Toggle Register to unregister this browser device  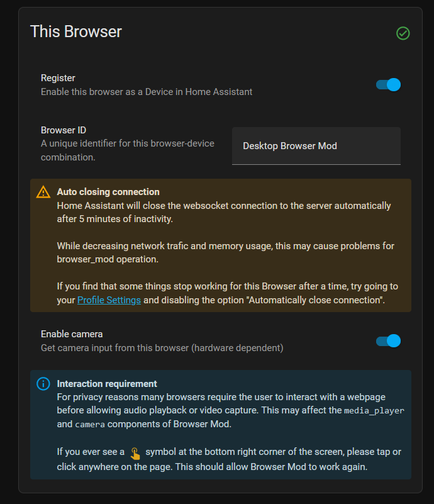point(388,84)
